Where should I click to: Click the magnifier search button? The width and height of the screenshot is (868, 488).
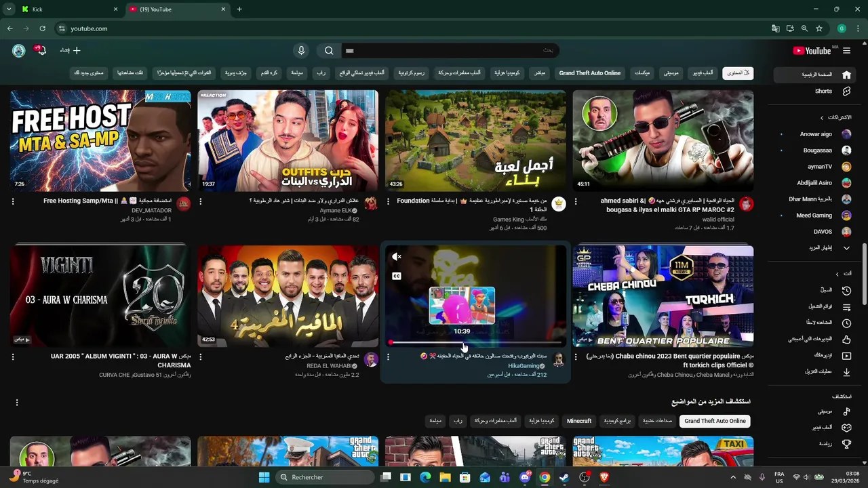pyautogui.click(x=329, y=51)
